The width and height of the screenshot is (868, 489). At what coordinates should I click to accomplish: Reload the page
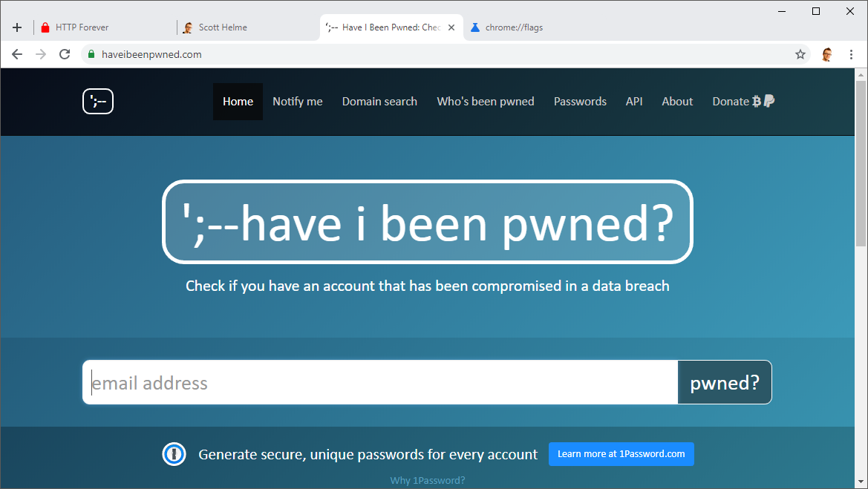click(x=64, y=53)
